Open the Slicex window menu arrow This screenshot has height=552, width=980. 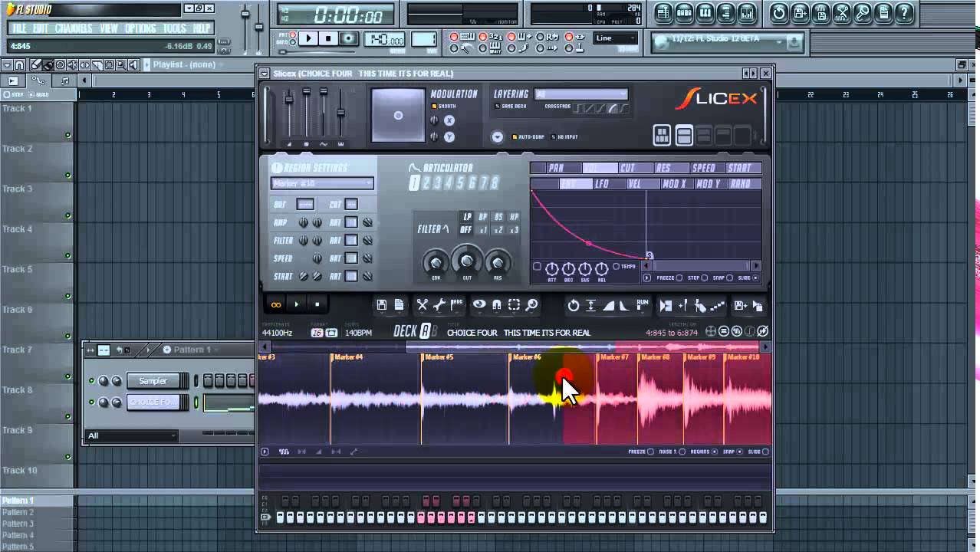coord(265,74)
